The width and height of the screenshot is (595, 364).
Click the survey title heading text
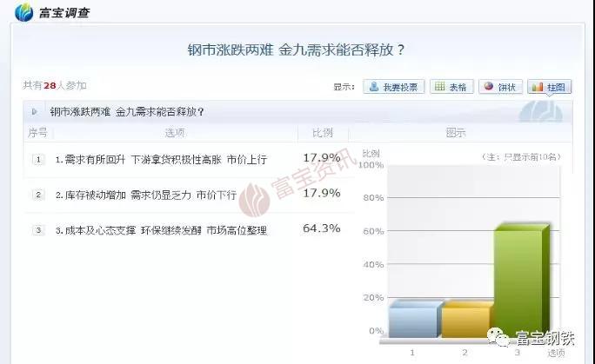(x=297, y=50)
